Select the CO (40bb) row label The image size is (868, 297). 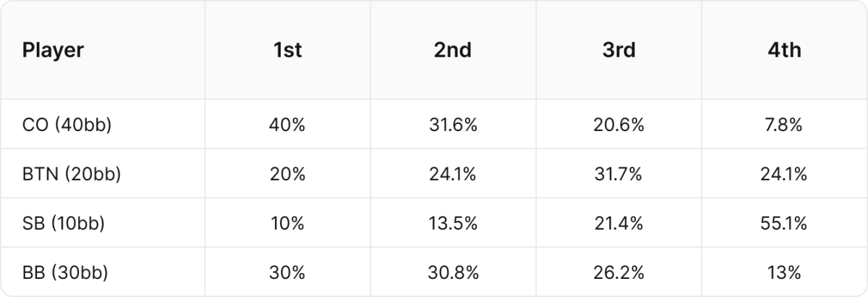point(67,125)
